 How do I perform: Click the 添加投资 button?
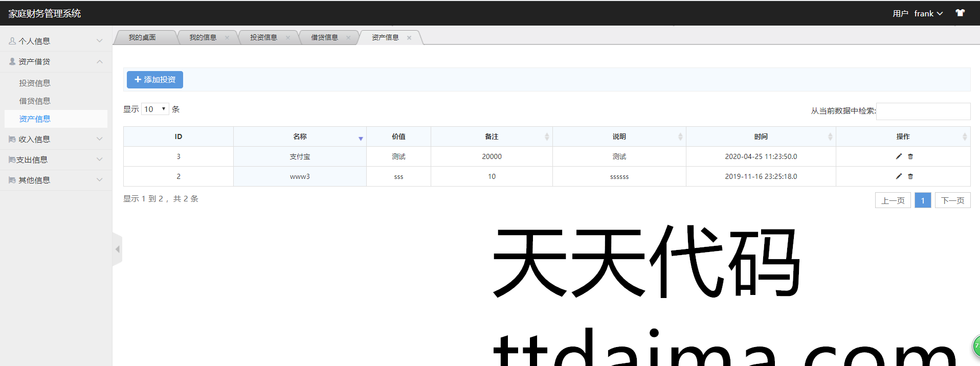pyautogui.click(x=155, y=80)
